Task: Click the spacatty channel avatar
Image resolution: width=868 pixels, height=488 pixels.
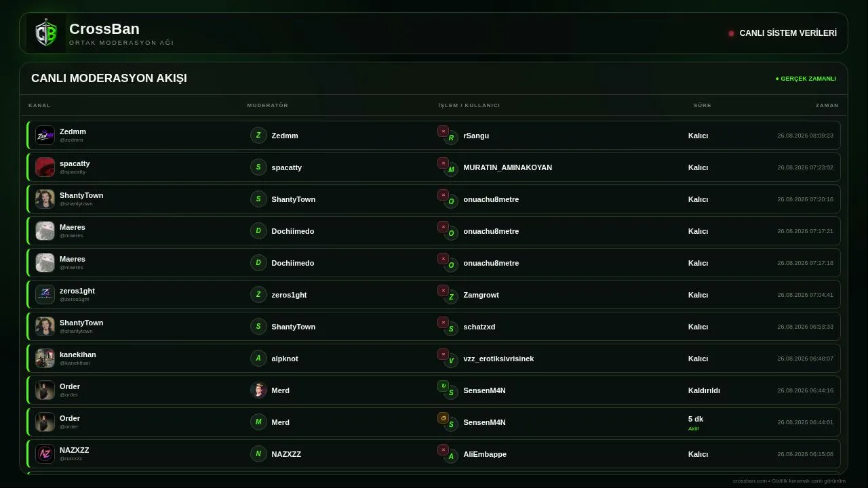Action: click(x=45, y=167)
